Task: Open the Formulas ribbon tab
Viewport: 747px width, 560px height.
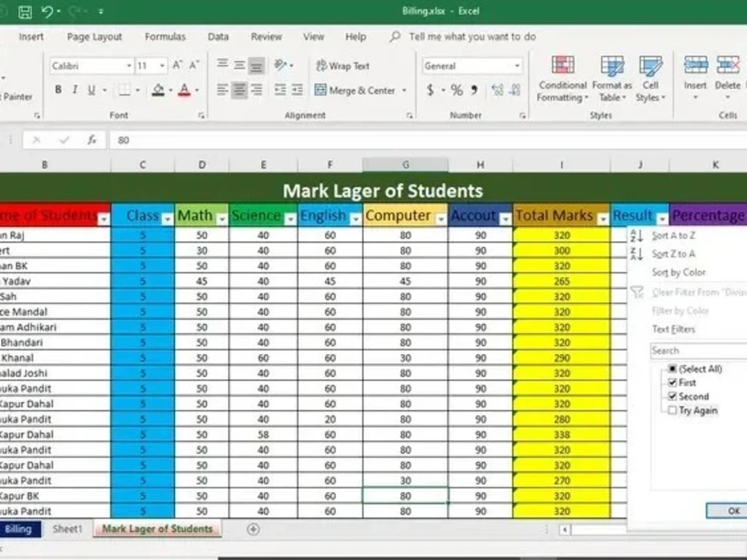Action: click(x=165, y=37)
